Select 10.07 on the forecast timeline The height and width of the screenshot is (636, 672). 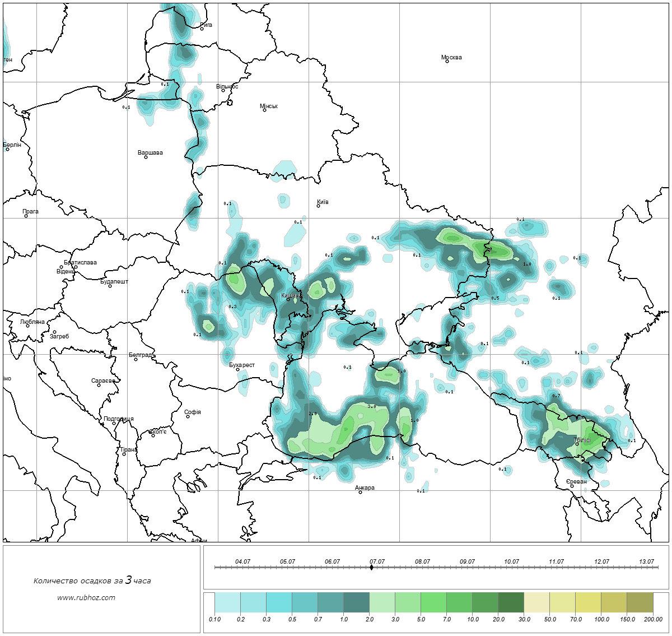pos(511,562)
